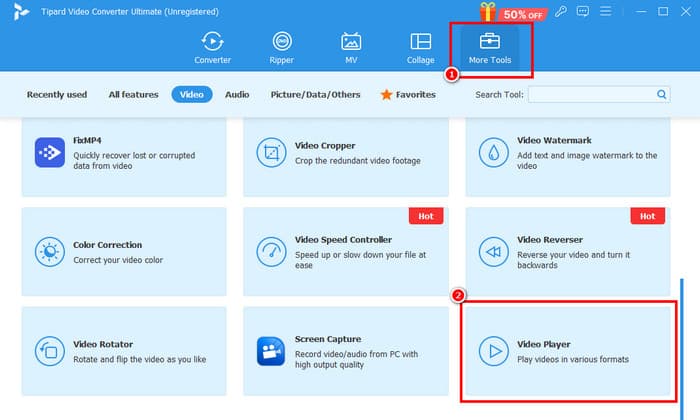
Task: Click the magnifier search icon
Action: pyautogui.click(x=661, y=95)
